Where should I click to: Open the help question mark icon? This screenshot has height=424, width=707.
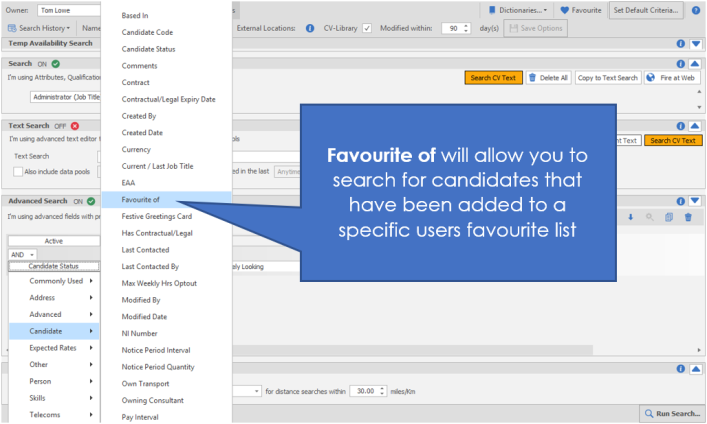[696, 10]
